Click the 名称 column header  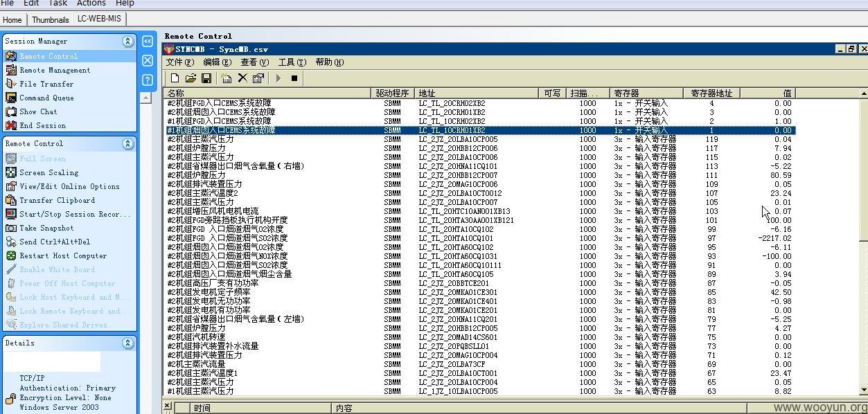coord(268,93)
